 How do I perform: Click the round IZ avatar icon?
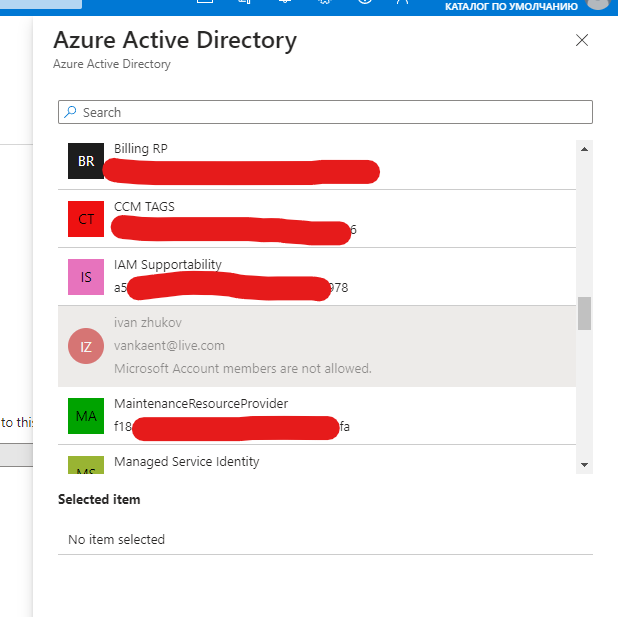tap(86, 346)
